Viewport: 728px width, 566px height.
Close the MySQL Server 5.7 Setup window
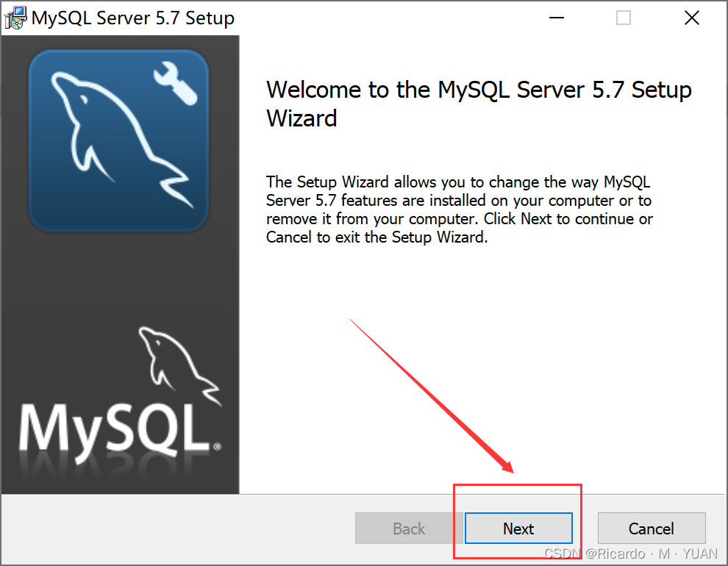tap(691, 18)
